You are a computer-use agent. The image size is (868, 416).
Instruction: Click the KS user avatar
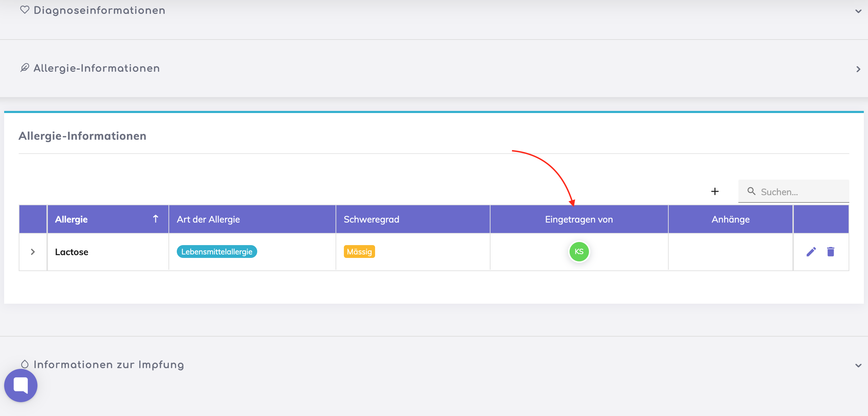point(579,252)
